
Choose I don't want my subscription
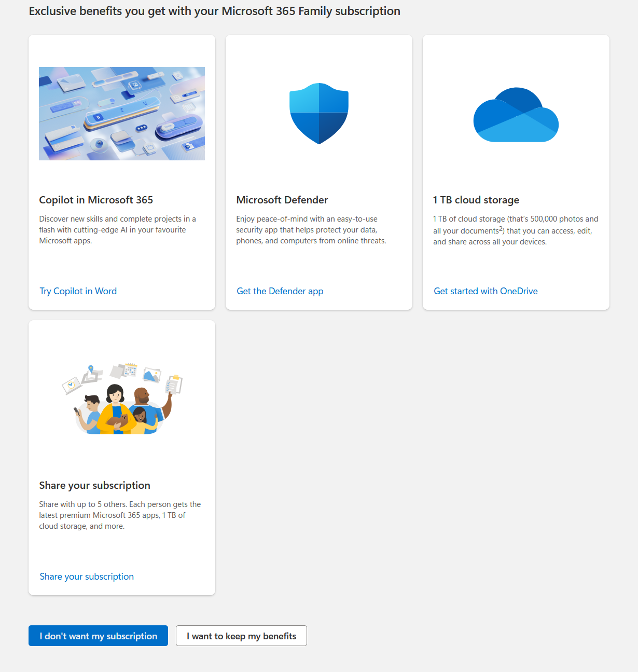click(x=98, y=636)
